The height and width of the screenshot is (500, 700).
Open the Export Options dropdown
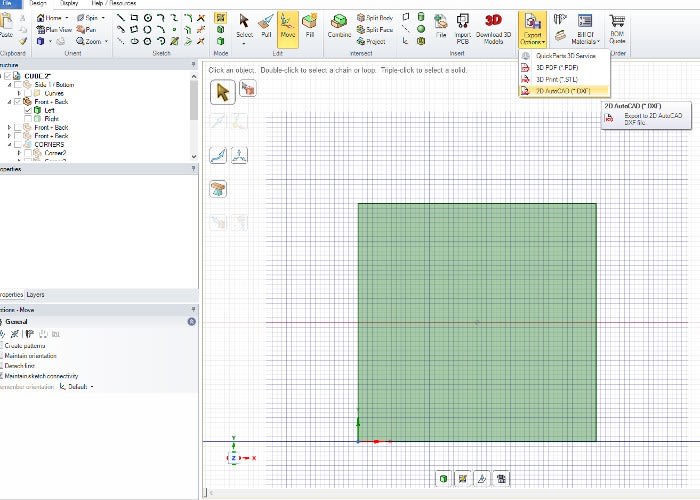click(x=532, y=29)
